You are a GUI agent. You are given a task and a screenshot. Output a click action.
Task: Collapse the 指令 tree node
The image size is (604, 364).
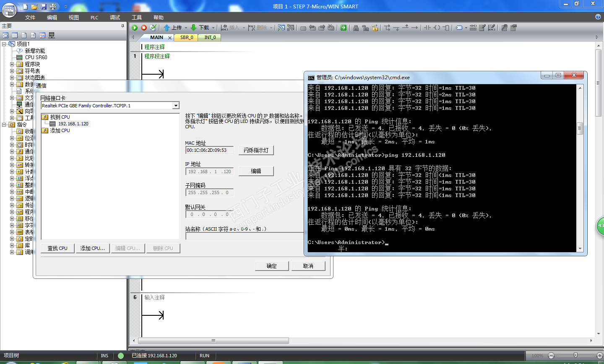(4, 125)
